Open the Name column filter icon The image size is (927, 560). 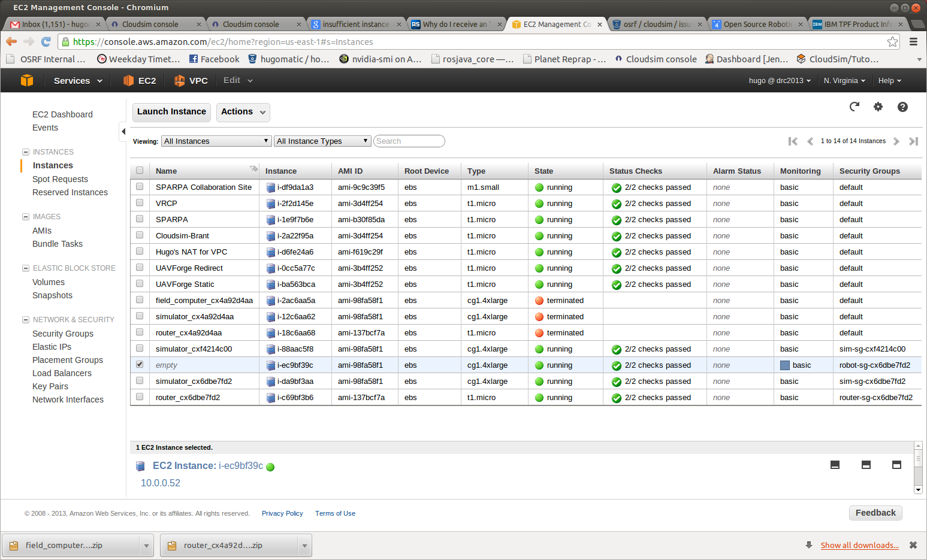click(253, 169)
